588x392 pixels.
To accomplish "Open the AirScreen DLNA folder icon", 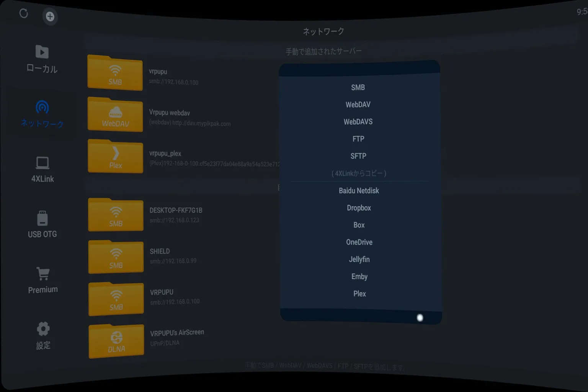I will 116,341.
